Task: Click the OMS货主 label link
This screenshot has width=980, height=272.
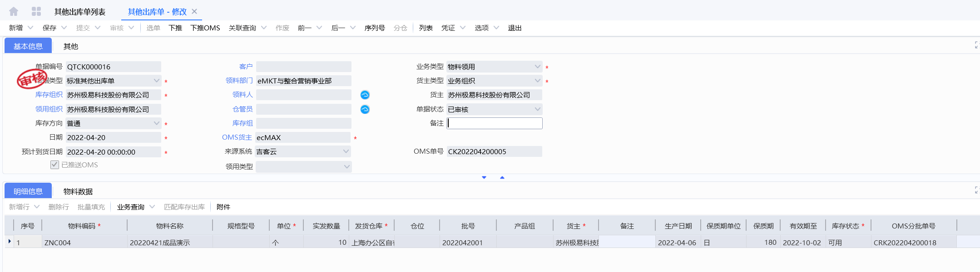Action: click(x=237, y=137)
